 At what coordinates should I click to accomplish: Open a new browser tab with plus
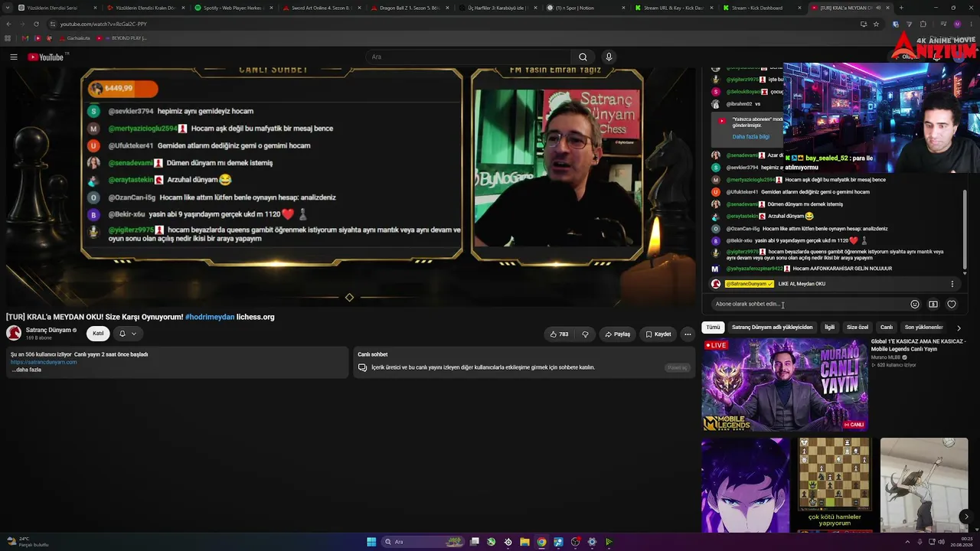(x=901, y=8)
